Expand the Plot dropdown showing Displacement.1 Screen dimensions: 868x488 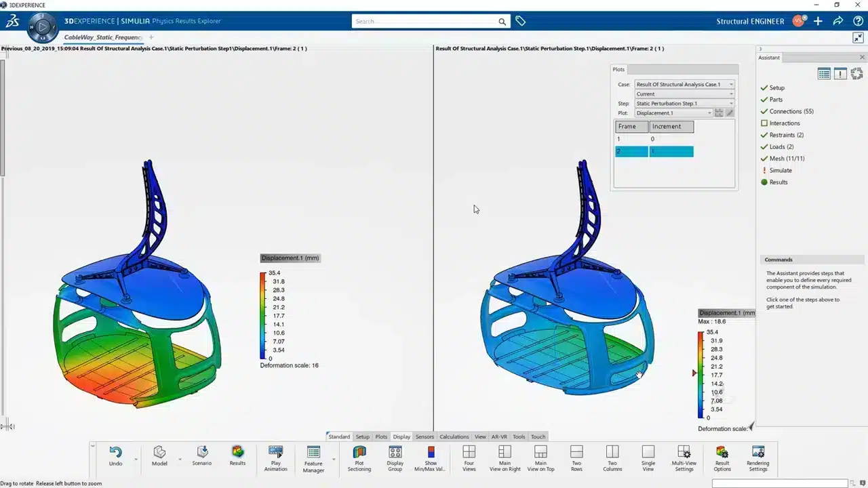tap(709, 113)
